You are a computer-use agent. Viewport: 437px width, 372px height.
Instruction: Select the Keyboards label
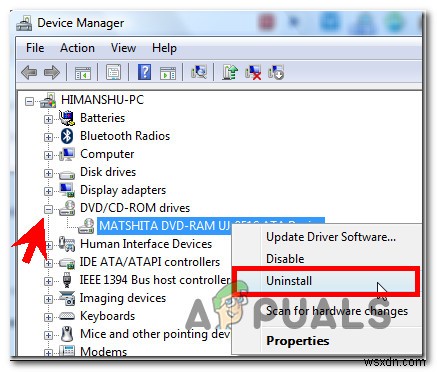click(107, 316)
